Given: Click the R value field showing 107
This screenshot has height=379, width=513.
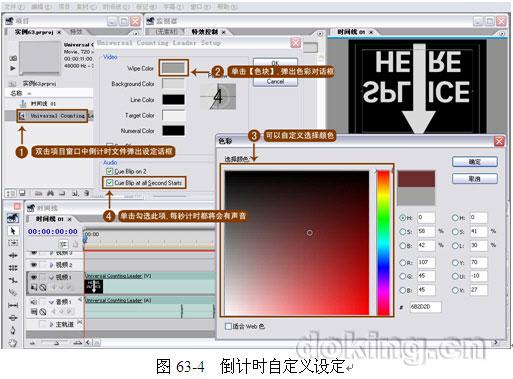Looking at the screenshot, I should [426, 262].
